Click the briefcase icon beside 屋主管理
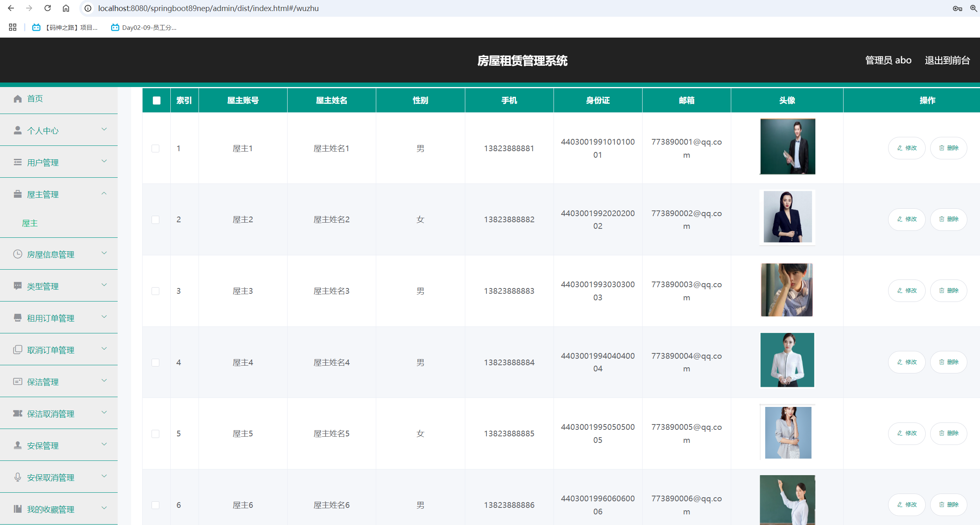 pyautogui.click(x=18, y=194)
